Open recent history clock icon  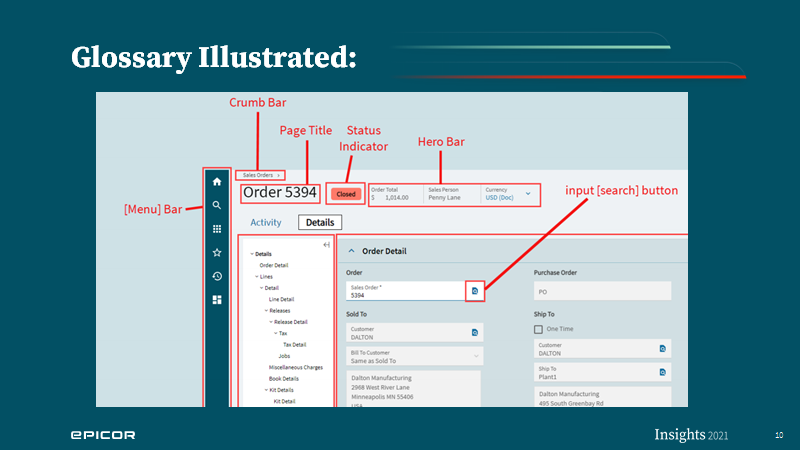click(217, 276)
